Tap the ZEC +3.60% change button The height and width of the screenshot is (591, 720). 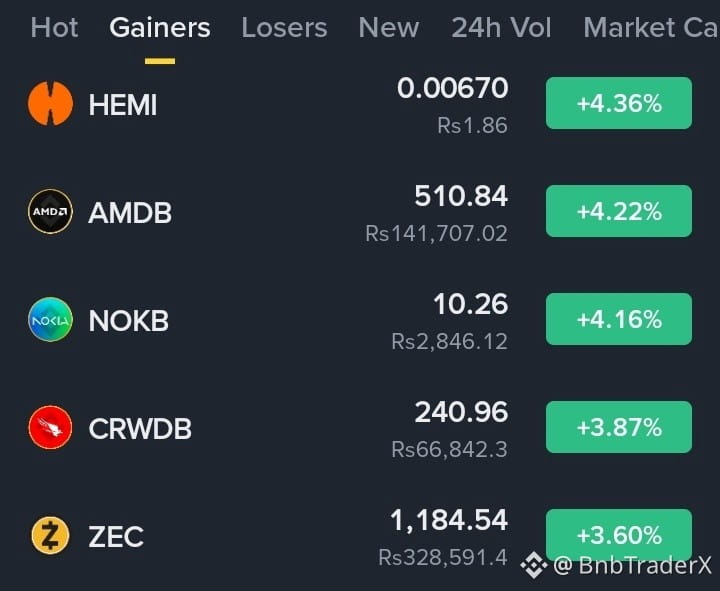(x=619, y=535)
